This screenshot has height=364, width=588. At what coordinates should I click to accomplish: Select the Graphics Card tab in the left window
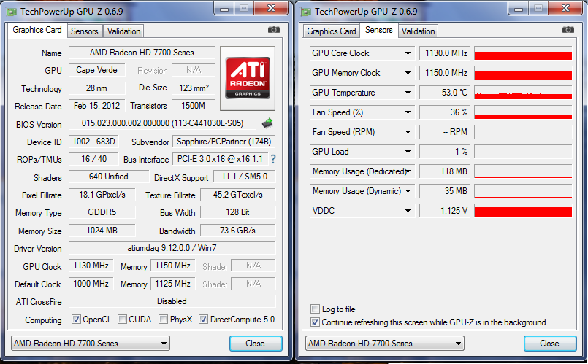[x=37, y=30]
